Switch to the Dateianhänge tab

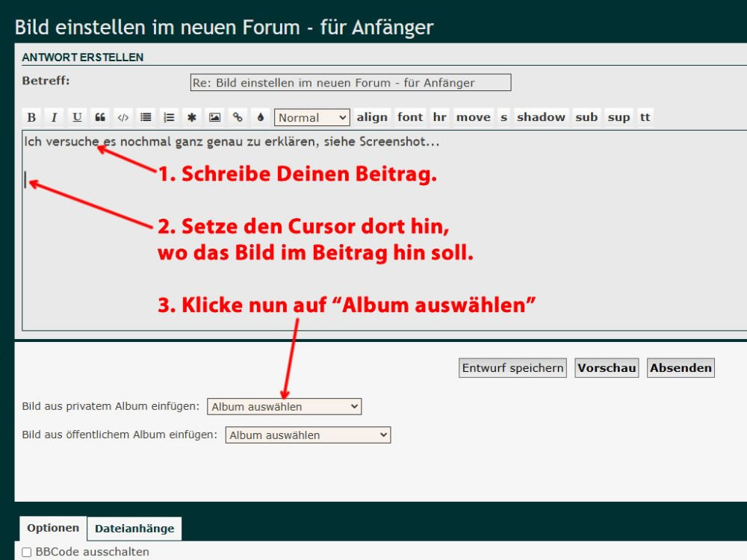(134, 529)
